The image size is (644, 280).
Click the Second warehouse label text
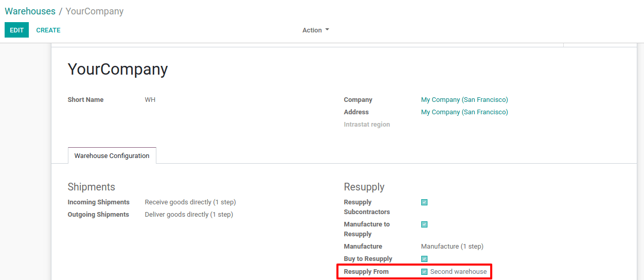458,272
